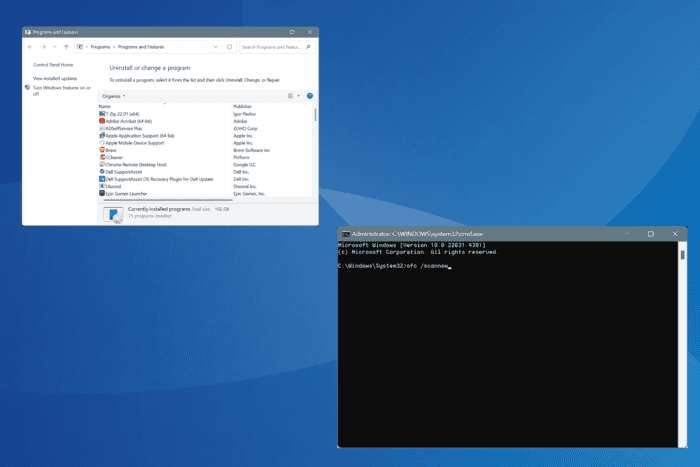Click the Back arrow in Programs and Features
700x467 pixels.
click(x=30, y=47)
